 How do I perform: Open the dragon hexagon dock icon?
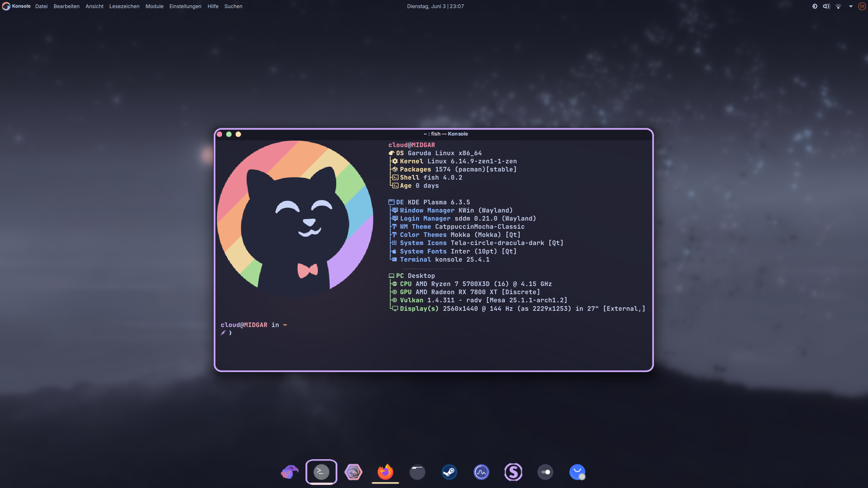tap(353, 472)
